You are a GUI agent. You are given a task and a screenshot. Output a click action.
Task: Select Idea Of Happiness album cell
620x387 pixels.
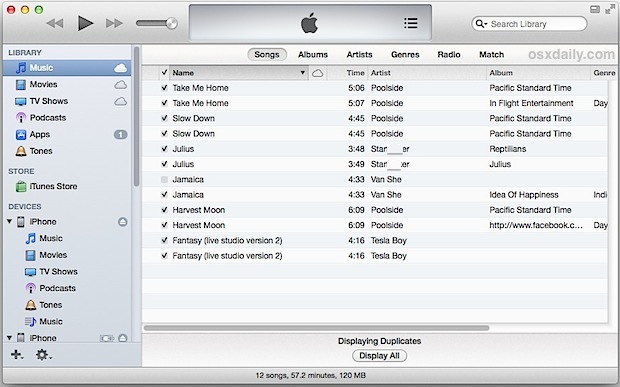pos(524,195)
